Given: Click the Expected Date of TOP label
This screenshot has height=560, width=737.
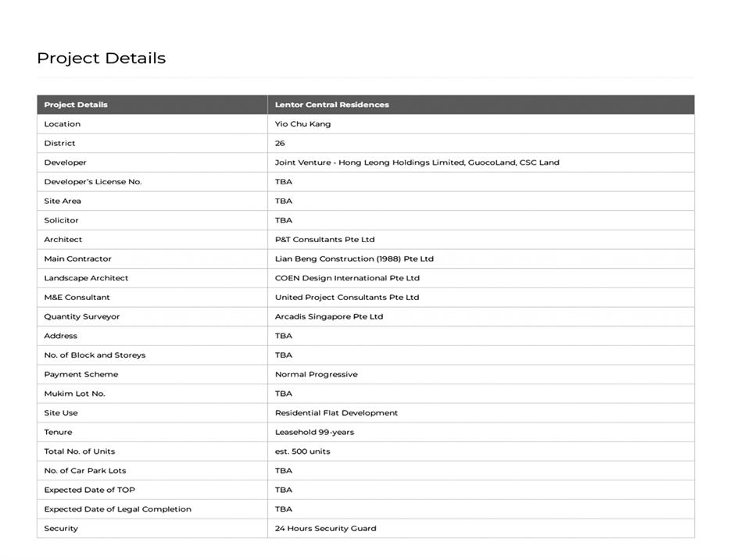Looking at the screenshot, I should (x=89, y=490).
